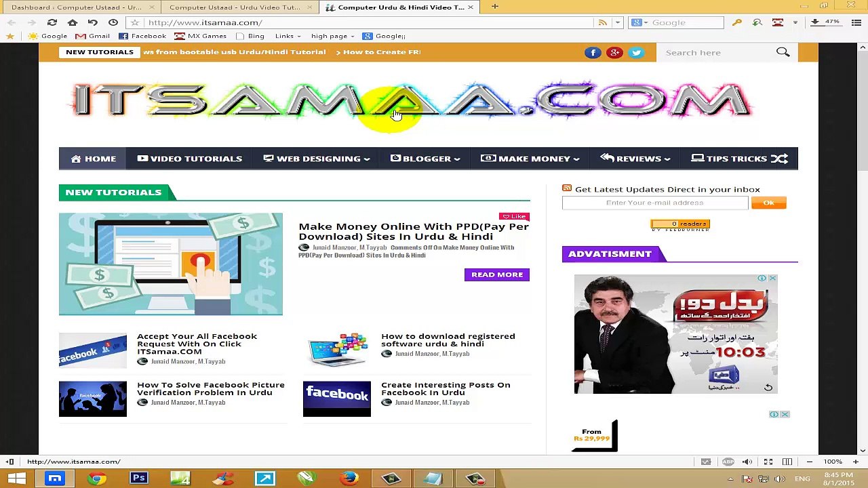Open the Video Tutorials menu item
Image resolution: width=868 pixels, height=488 pixels.
(x=189, y=159)
